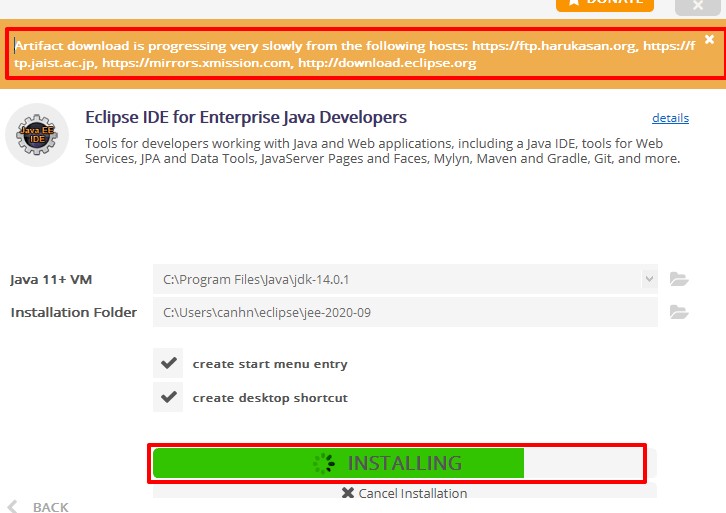Close the installer window
The image size is (726, 513).
pos(698,6)
